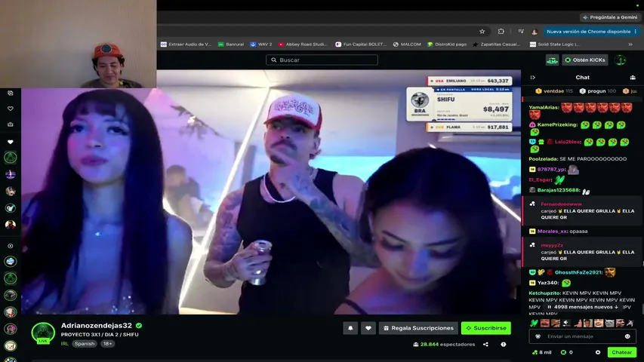Open the Abbey Road Studi... bookmark

[x=303, y=44]
